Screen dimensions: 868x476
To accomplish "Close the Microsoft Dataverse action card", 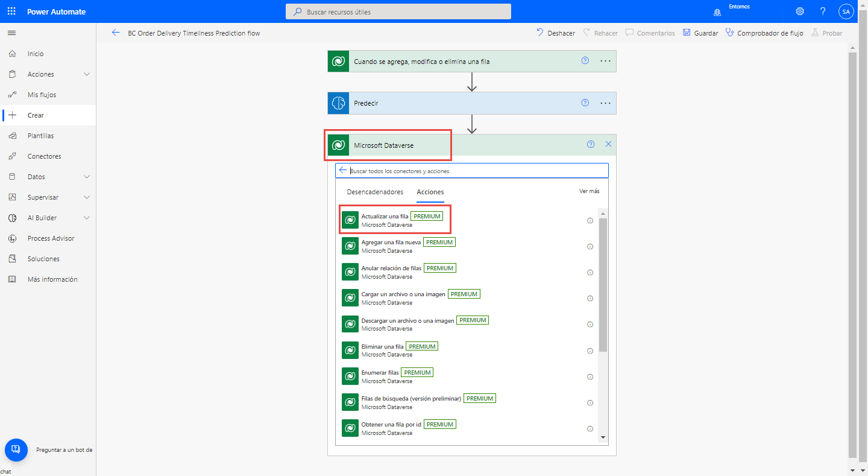I will point(608,145).
